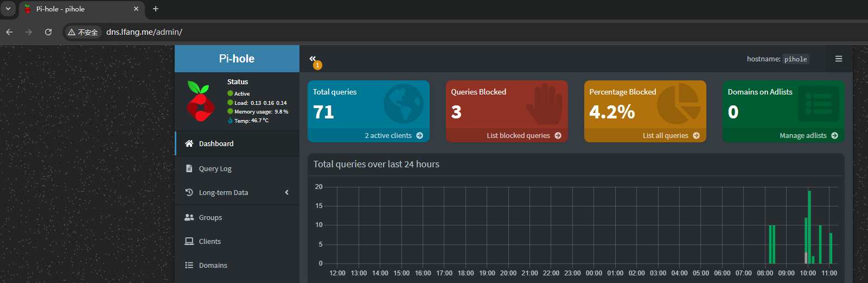This screenshot has width=868, height=283.
Task: Click the Clients laptop icon
Action: pos(189,241)
